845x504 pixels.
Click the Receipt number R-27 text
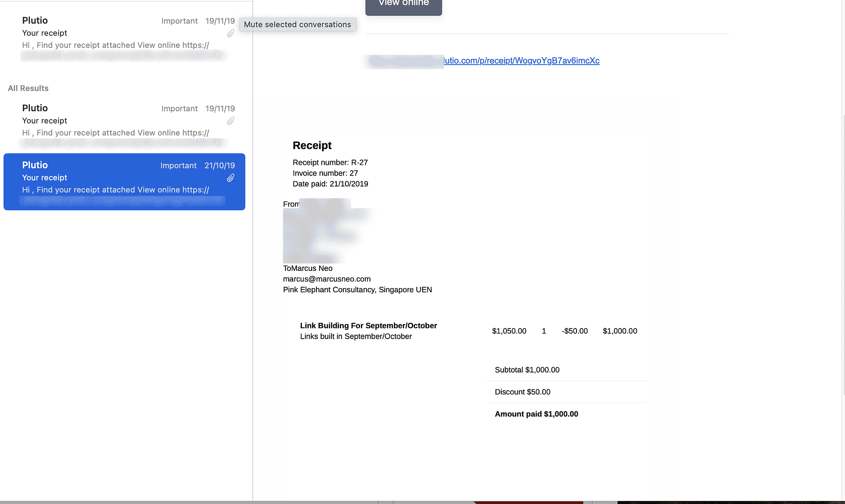pyautogui.click(x=330, y=162)
